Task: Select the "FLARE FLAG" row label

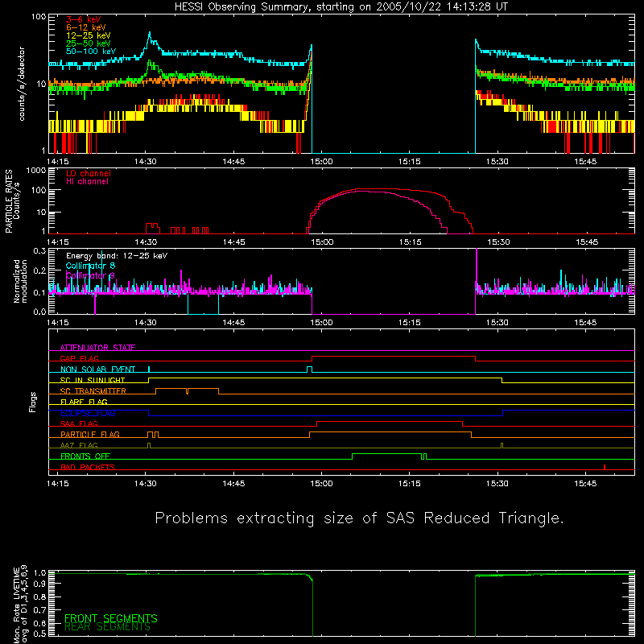Action: (x=84, y=402)
